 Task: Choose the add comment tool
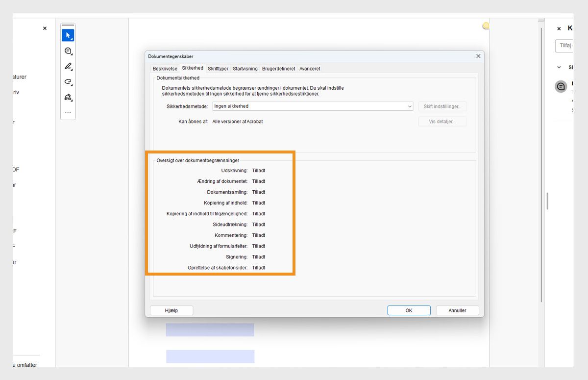pos(68,51)
